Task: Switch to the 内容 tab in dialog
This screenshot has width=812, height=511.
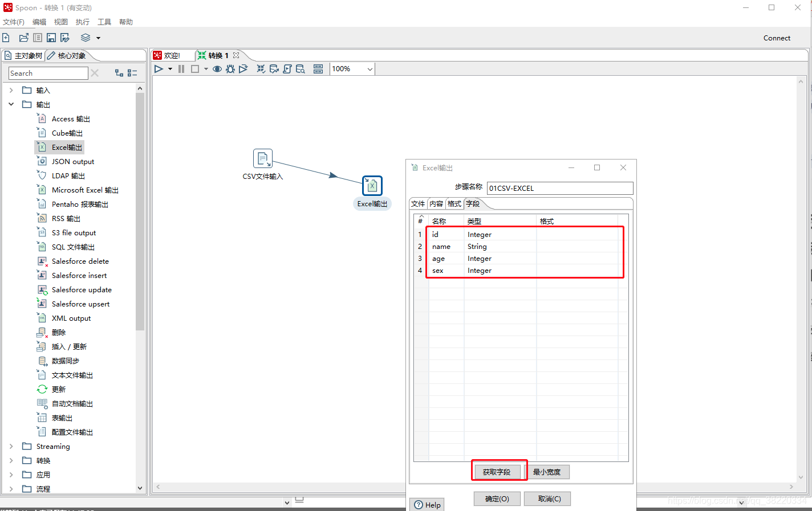Action: point(437,203)
